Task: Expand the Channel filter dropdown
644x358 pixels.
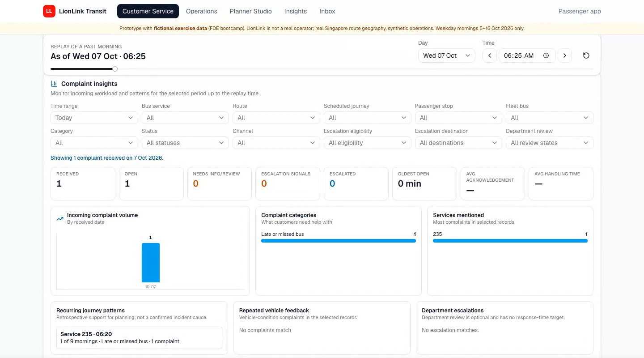Action: [x=276, y=143]
